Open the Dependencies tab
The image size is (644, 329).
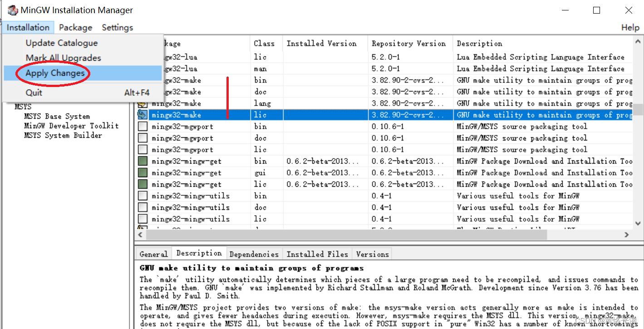[254, 254]
